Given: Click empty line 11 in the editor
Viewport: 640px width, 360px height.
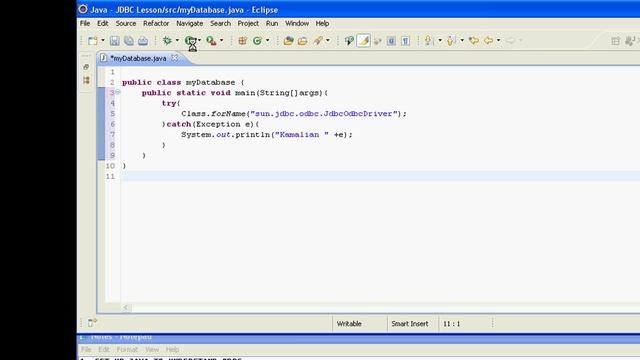Looking at the screenshot, I should [380, 176].
